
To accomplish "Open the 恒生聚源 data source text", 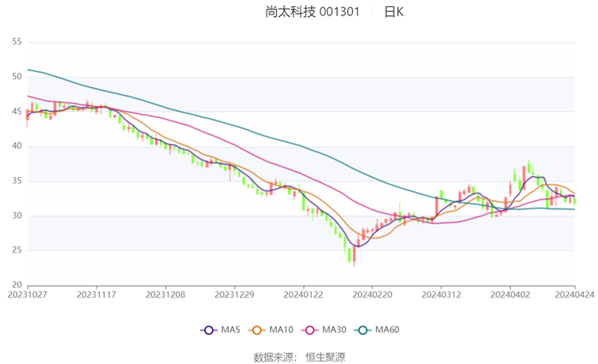I will pyautogui.click(x=325, y=356).
